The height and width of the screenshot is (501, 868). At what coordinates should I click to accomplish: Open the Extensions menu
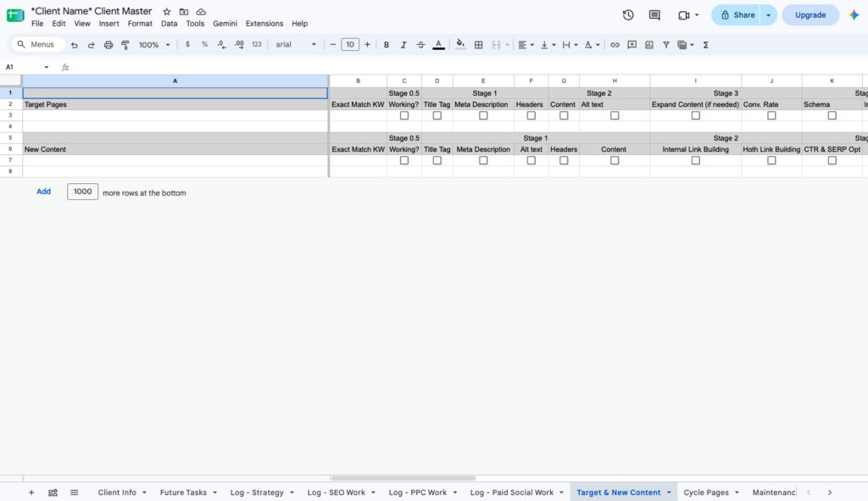(264, 24)
